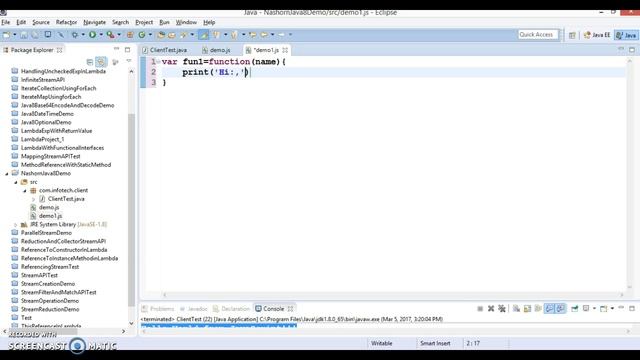Open the Refactor menu

coord(66,22)
